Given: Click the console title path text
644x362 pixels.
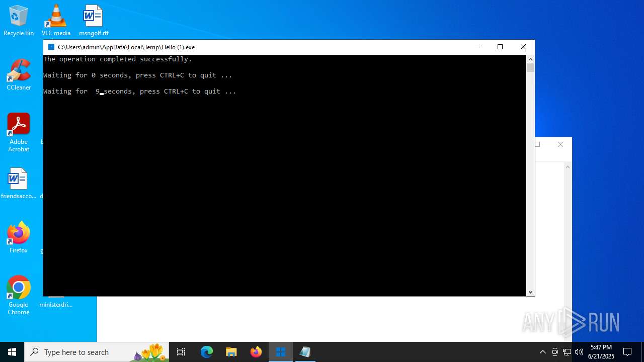Looking at the screenshot, I should (x=126, y=47).
